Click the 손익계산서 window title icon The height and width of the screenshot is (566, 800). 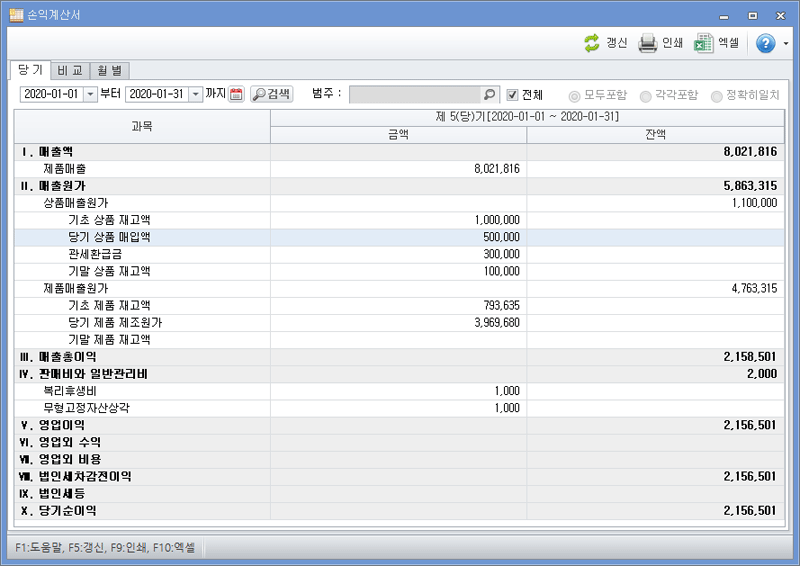[x=16, y=15]
